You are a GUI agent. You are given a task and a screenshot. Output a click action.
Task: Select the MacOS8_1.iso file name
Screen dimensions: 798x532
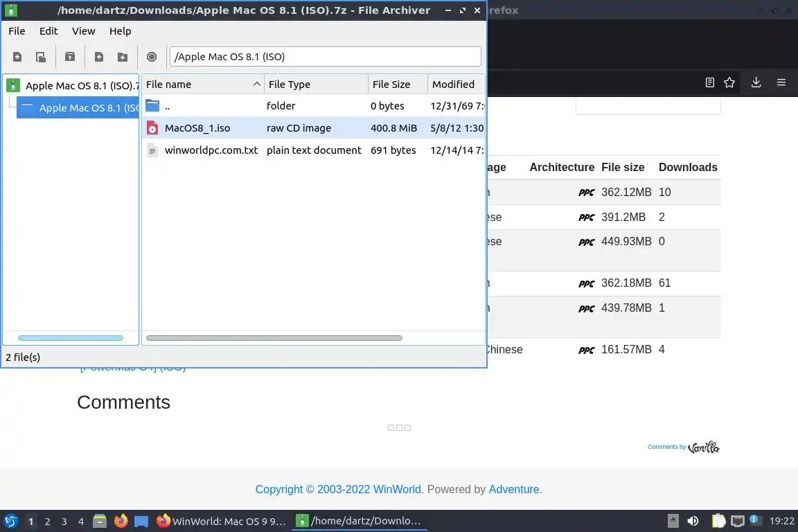197,128
